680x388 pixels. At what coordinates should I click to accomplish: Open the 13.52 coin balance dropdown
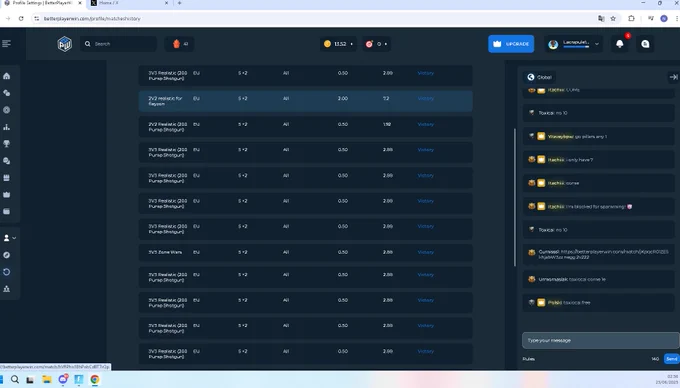click(x=338, y=44)
